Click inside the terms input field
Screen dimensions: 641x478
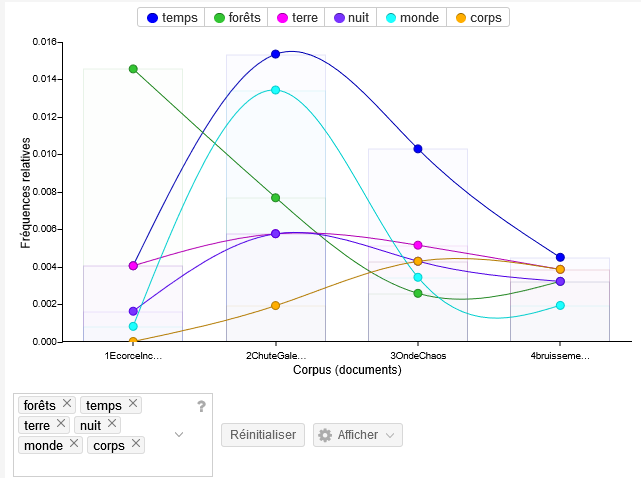pyautogui.click(x=160, y=462)
